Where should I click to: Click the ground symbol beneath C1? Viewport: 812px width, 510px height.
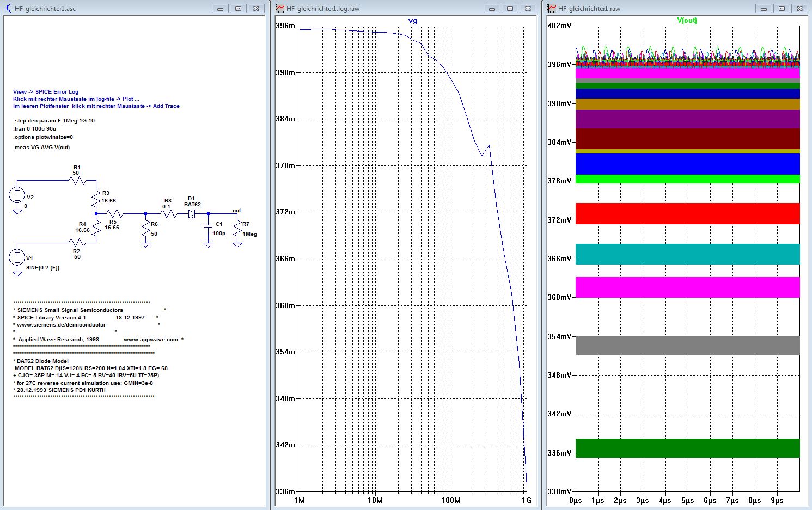(x=208, y=245)
